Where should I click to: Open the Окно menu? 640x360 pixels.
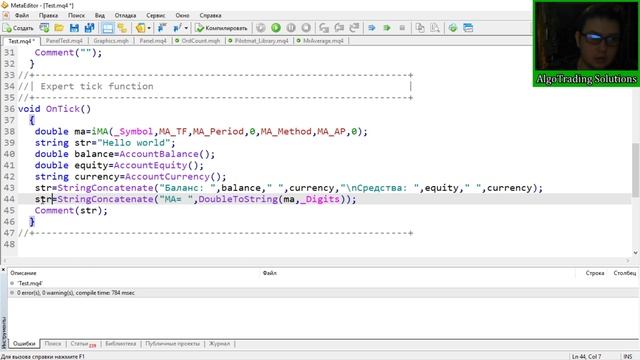point(182,16)
